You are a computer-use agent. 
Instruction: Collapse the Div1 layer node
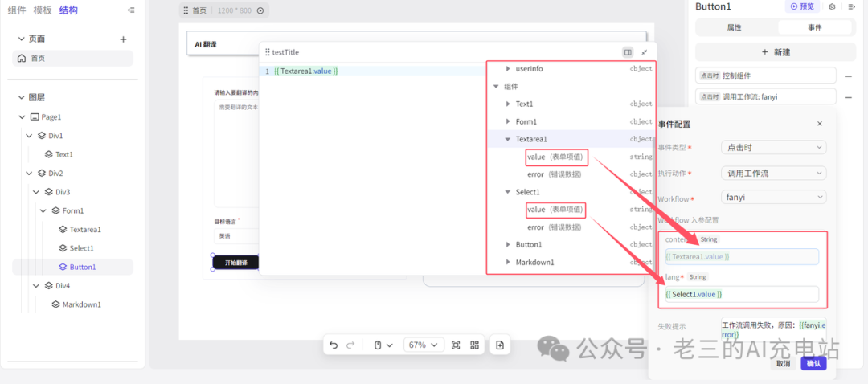click(29, 136)
